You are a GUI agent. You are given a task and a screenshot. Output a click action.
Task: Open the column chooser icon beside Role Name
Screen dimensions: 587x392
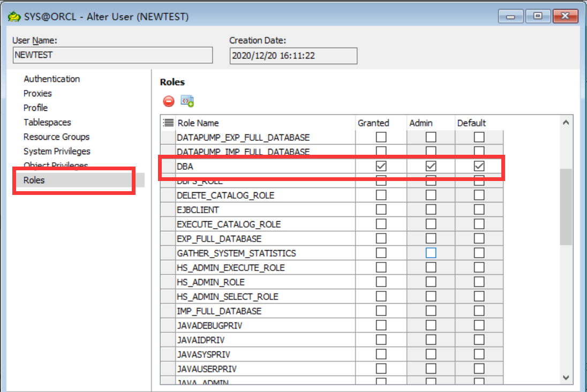169,123
